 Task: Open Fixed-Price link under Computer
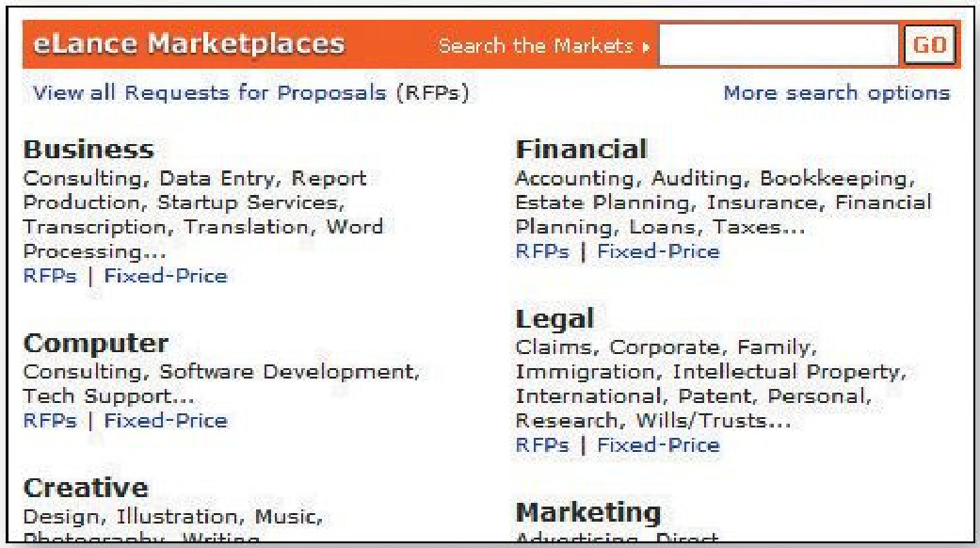point(166,420)
